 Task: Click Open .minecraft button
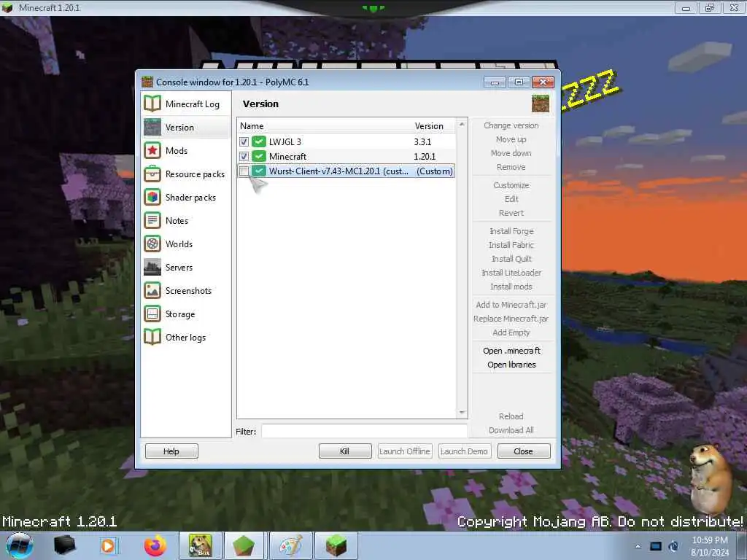tap(511, 351)
